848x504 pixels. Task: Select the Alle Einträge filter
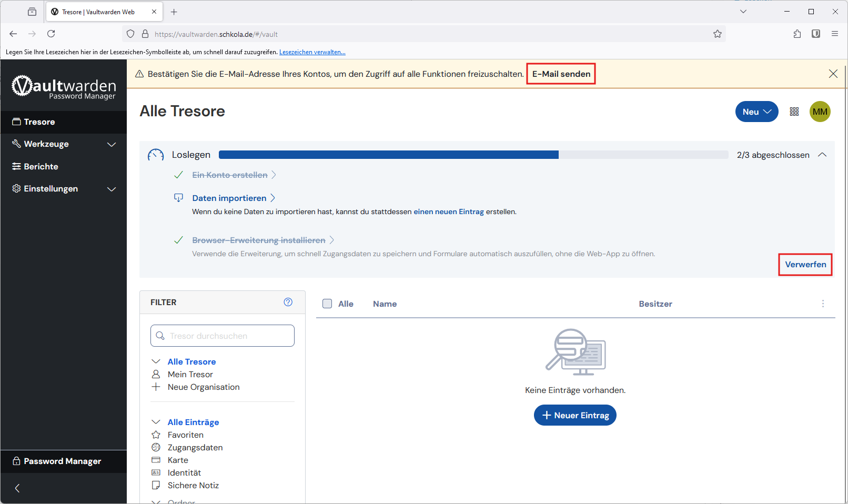pyautogui.click(x=194, y=422)
